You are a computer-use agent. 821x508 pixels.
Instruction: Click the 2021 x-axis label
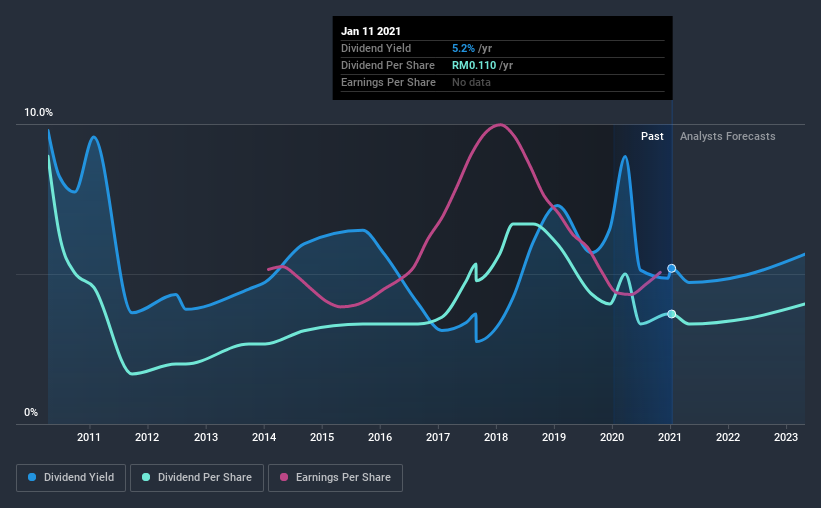coord(670,437)
